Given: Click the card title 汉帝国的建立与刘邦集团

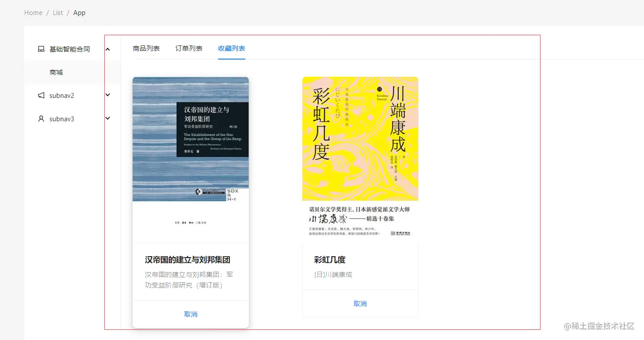Looking at the screenshot, I should (188, 260).
